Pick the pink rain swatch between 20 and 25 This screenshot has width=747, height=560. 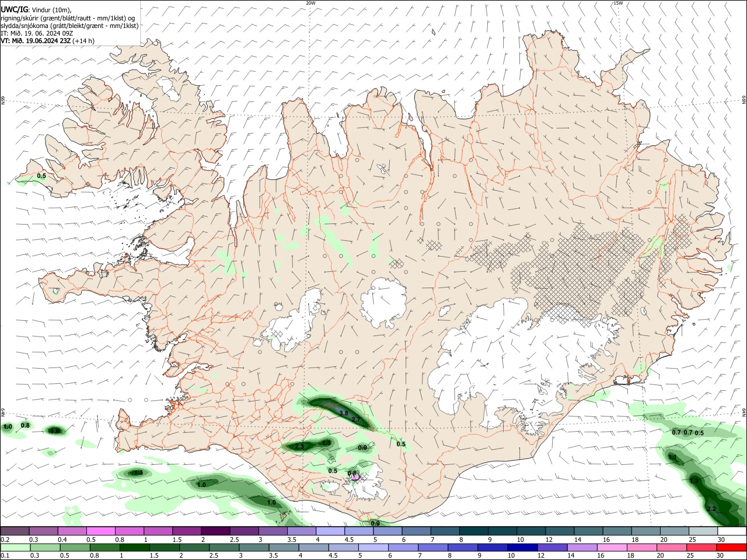pos(671,547)
